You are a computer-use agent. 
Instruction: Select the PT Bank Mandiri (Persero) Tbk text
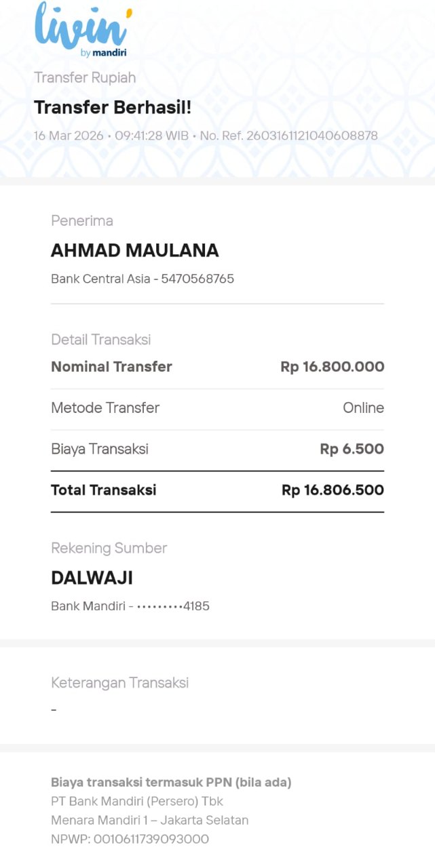pos(137,802)
